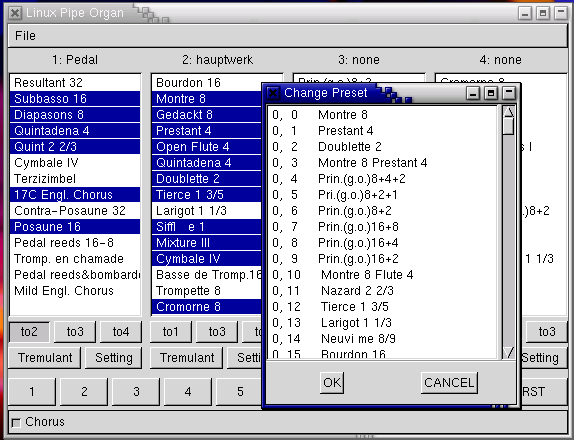This screenshot has height=440, width=574.
Task: Toggle Pedal stop 'Cymbale IV'
Action: (75, 163)
